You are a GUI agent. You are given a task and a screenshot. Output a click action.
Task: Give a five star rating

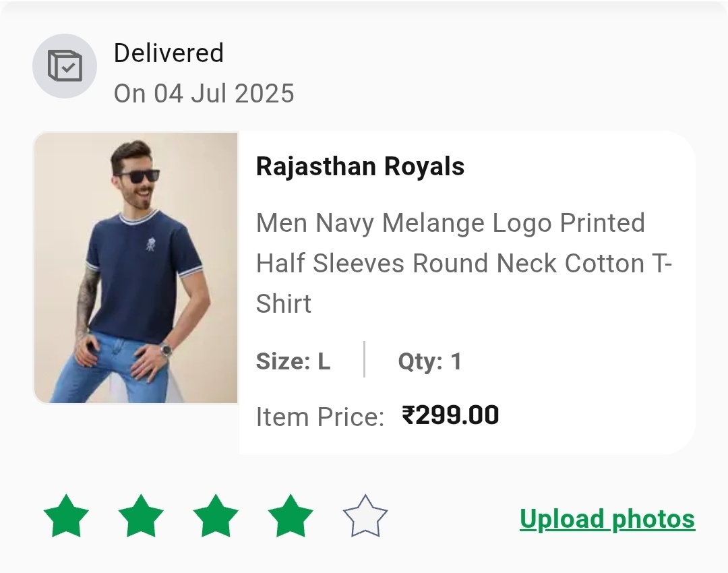tap(365, 516)
